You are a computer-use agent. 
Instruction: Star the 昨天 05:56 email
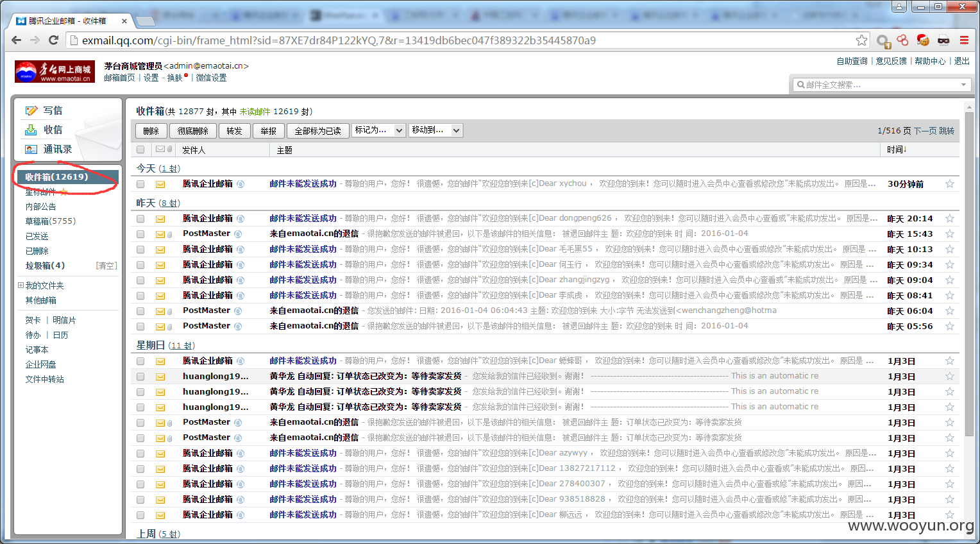coord(950,327)
